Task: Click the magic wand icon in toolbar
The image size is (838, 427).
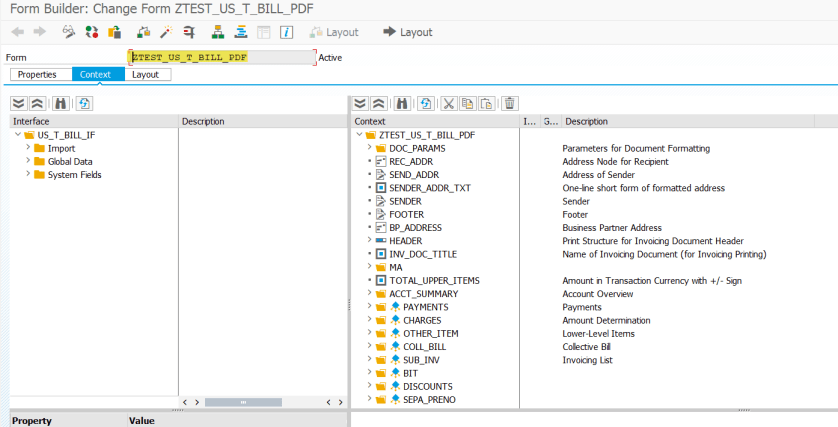Action: pyautogui.click(x=164, y=32)
